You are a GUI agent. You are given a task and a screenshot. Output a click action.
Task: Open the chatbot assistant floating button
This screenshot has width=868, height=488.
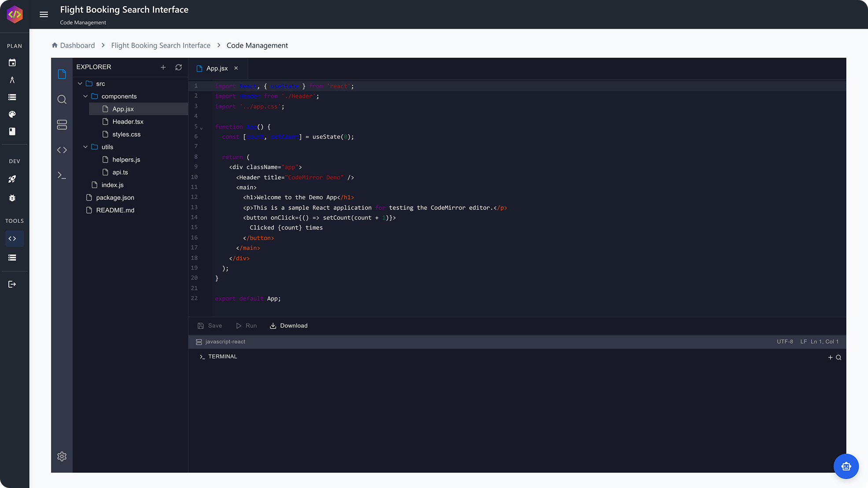(846, 466)
